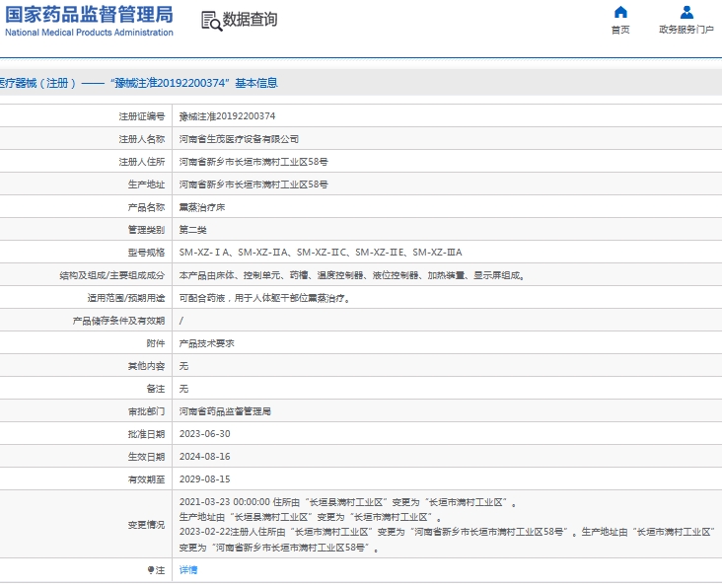Click the 备注 label
The height and width of the screenshot is (588, 722).
(155, 389)
